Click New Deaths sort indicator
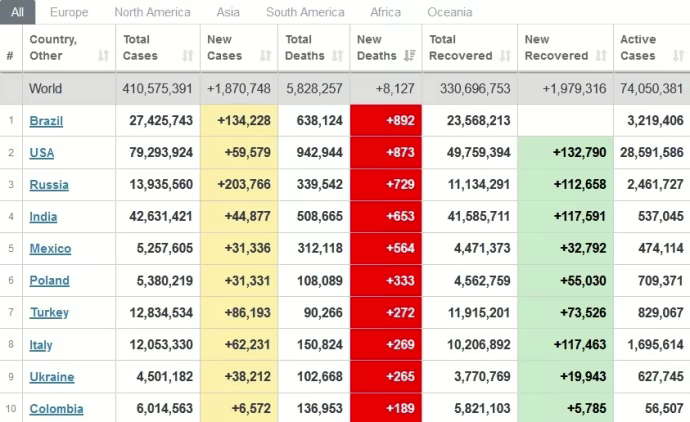The image size is (690, 422). pyautogui.click(x=409, y=56)
